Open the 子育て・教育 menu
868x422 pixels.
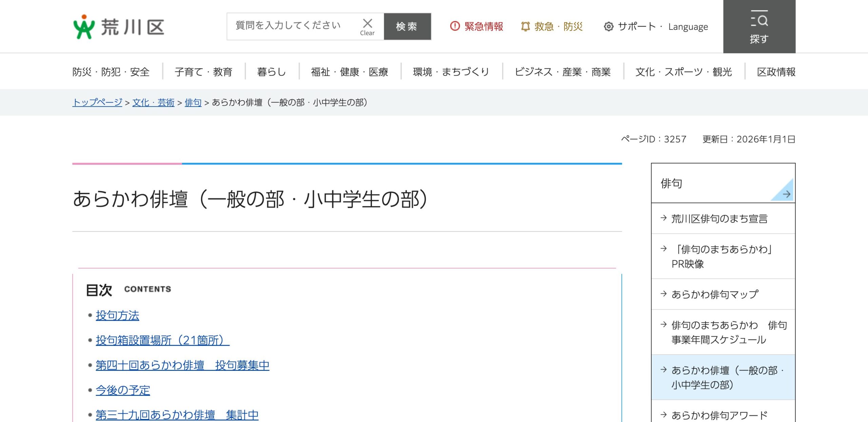[203, 72]
